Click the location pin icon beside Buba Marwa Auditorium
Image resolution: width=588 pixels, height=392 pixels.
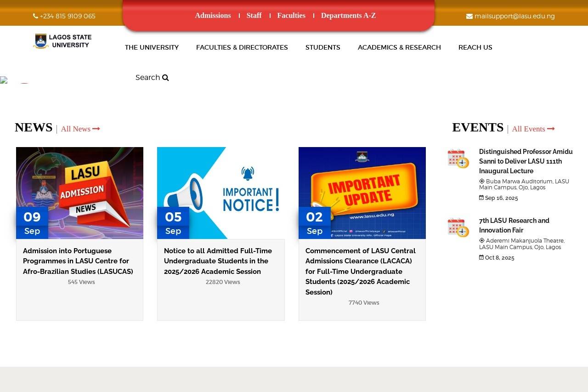[x=482, y=181]
